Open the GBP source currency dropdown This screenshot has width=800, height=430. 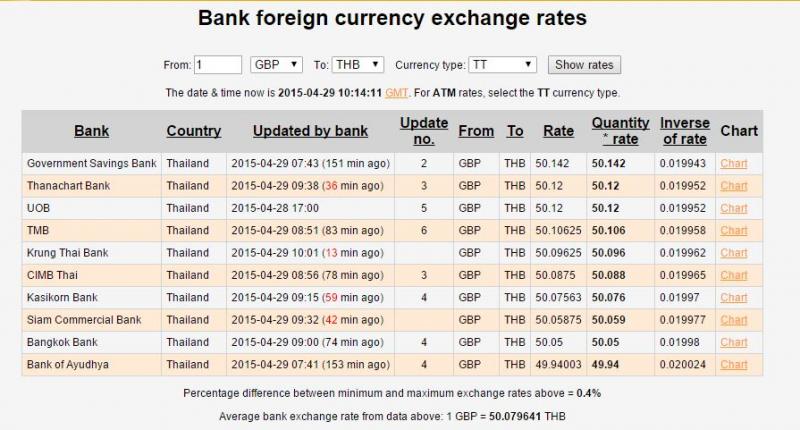coord(276,65)
